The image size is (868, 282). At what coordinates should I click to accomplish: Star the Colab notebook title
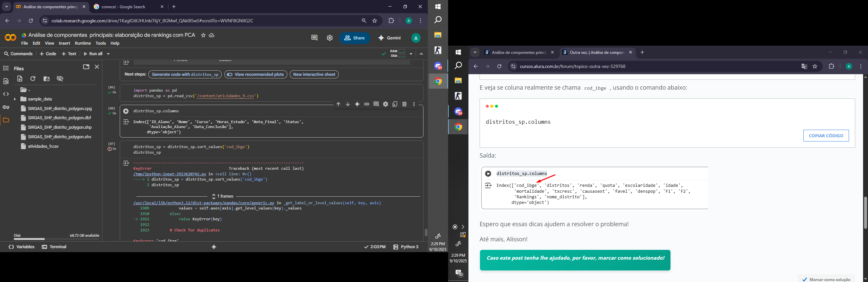click(203, 35)
